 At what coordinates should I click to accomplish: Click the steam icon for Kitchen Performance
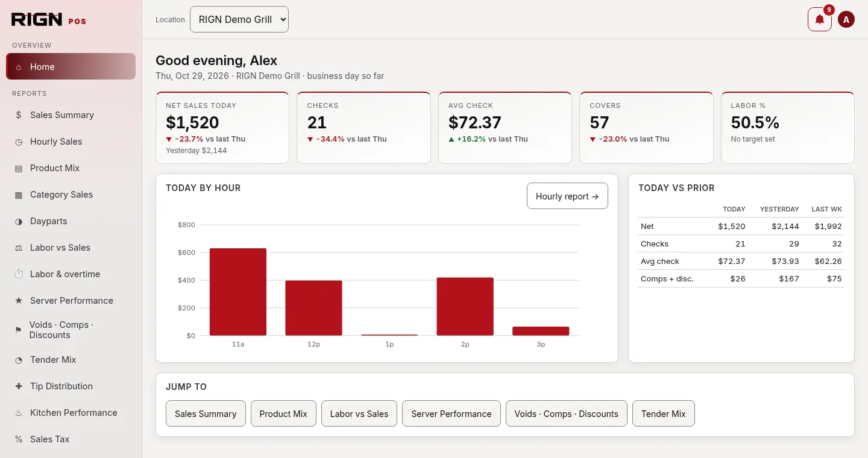coord(19,413)
